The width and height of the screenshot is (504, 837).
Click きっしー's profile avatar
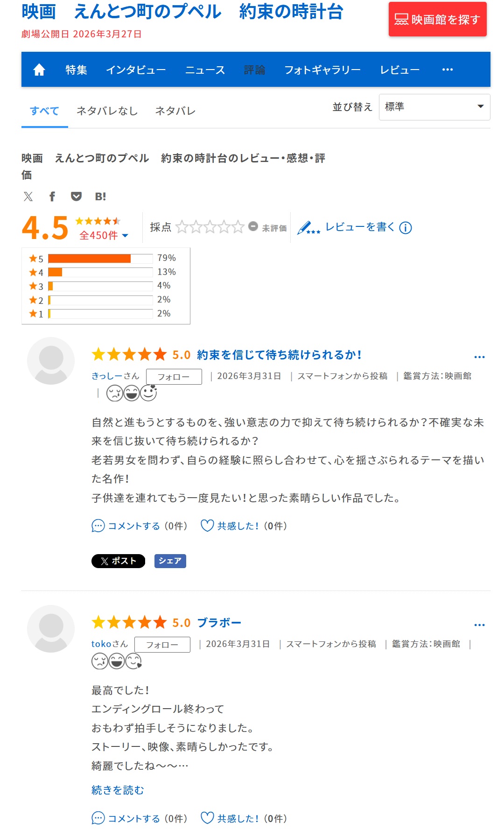pos(51,361)
